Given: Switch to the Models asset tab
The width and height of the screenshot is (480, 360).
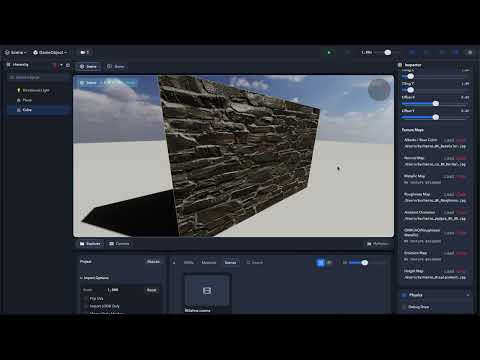Looking at the screenshot, I should [x=189, y=263].
